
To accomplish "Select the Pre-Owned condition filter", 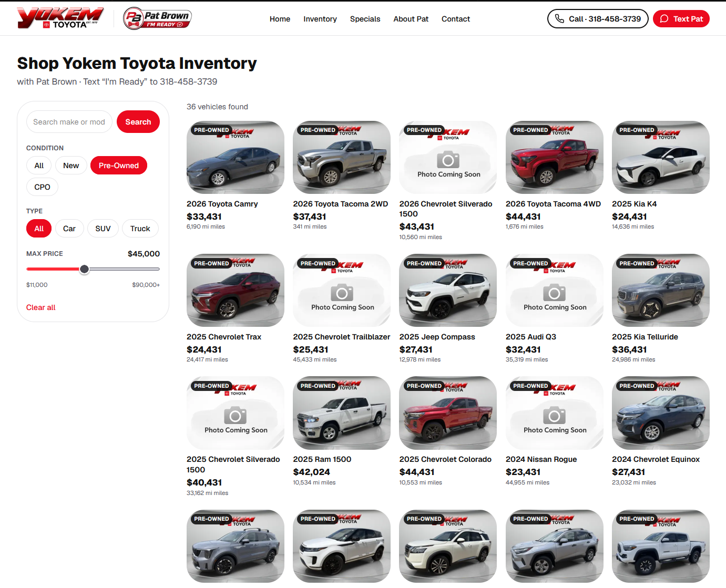I will coord(119,166).
